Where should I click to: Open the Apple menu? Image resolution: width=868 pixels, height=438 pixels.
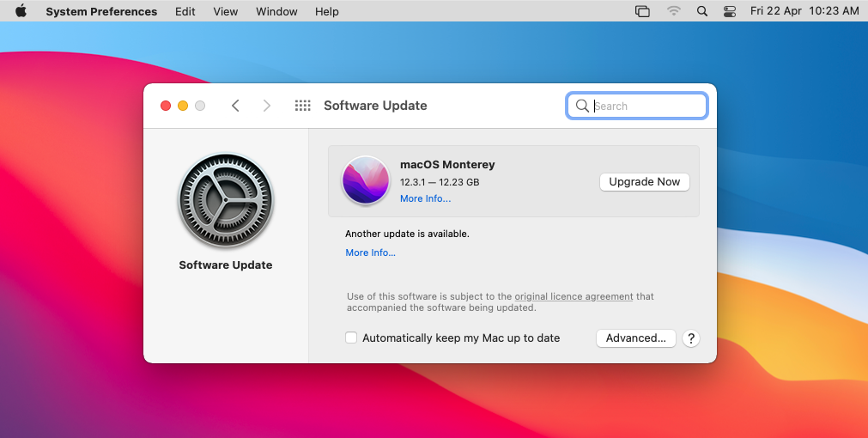tap(21, 11)
